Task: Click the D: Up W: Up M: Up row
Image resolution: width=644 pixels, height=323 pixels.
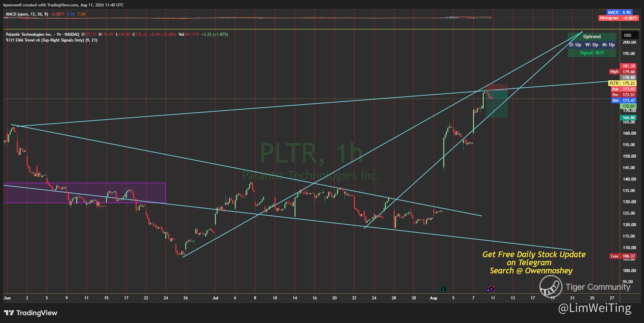Action: 592,45
